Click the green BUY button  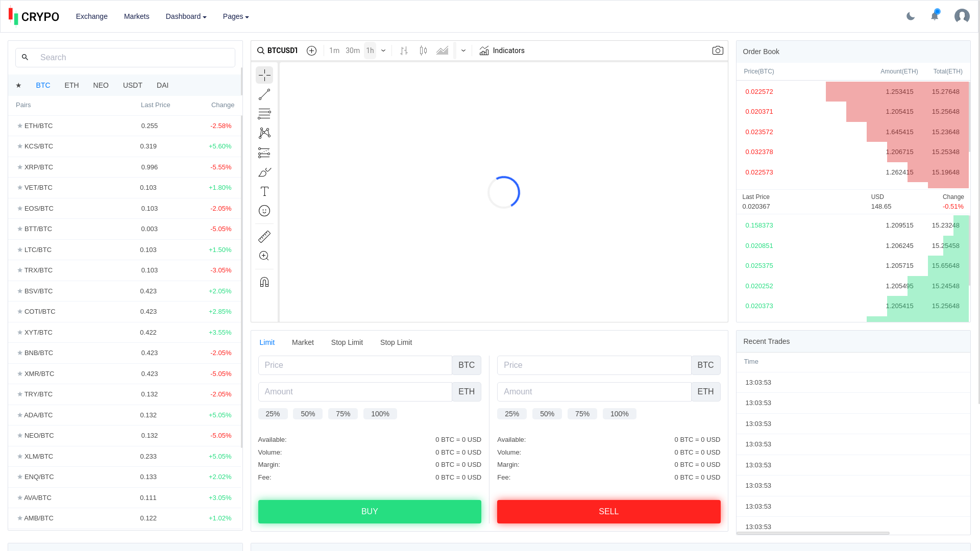click(x=370, y=512)
